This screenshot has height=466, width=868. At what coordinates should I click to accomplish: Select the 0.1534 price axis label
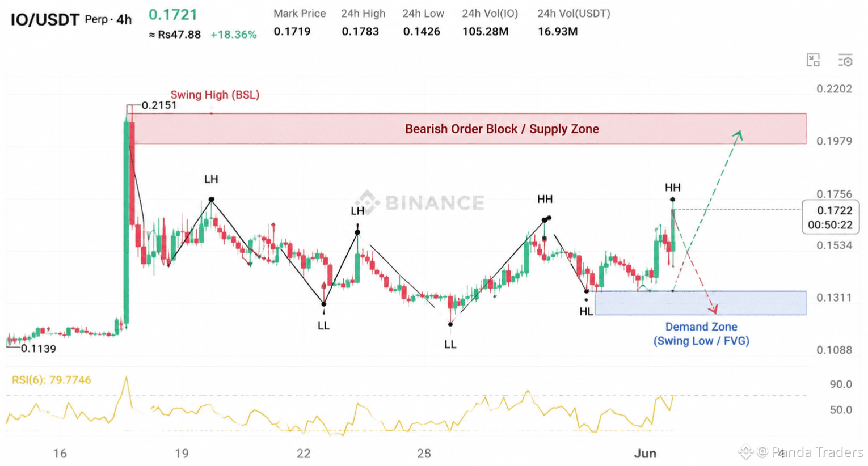pyautogui.click(x=834, y=245)
